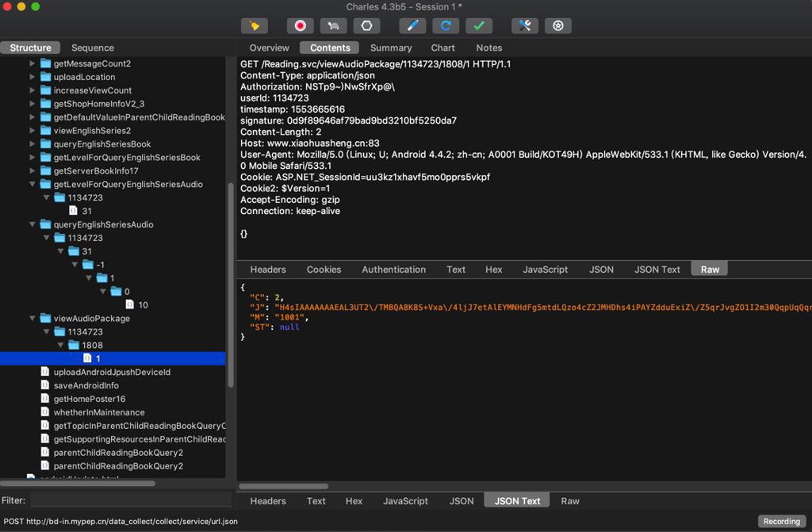Select the getDefaultValueInParentChildReadingBook folder icon
This screenshot has height=532, width=812.
click(x=45, y=117)
